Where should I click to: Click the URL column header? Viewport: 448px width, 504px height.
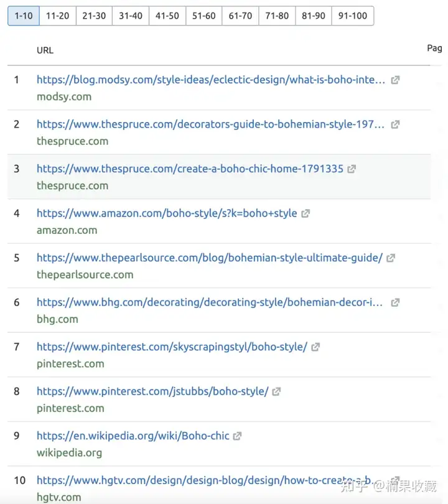[45, 50]
